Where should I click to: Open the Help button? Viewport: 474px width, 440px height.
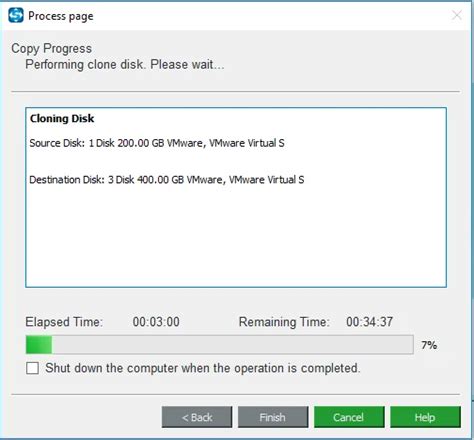tap(425, 417)
